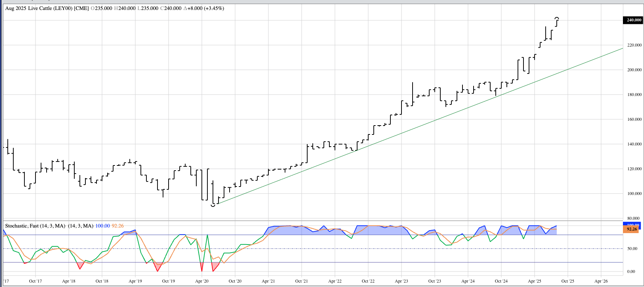Click the 50.00 stochastic axis label
The image size is (644, 287).
click(632, 249)
